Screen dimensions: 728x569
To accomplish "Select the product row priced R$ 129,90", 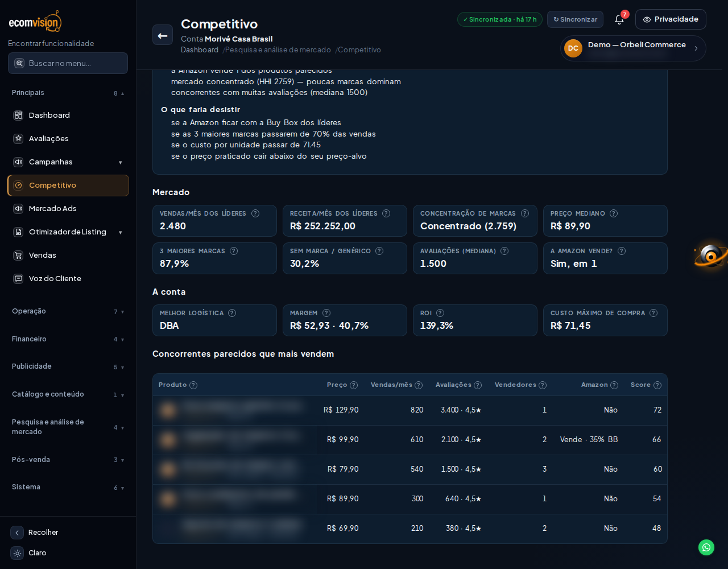I will click(410, 410).
